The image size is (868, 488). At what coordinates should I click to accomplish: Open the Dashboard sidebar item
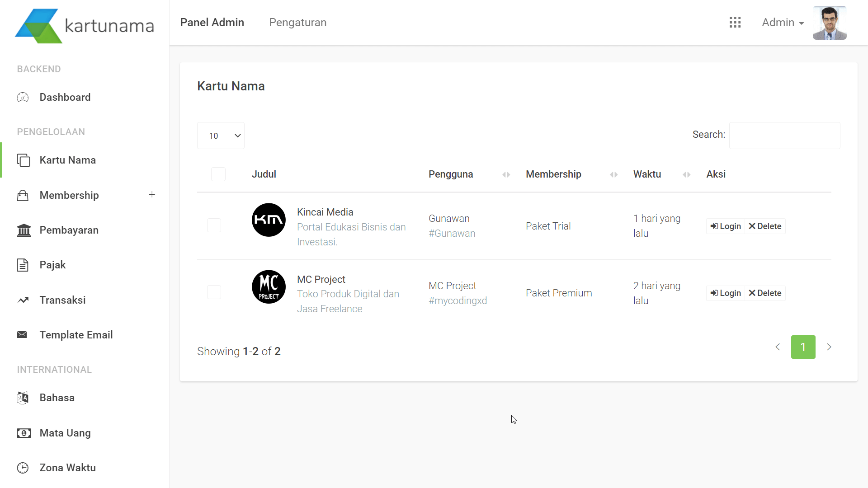pyautogui.click(x=65, y=97)
